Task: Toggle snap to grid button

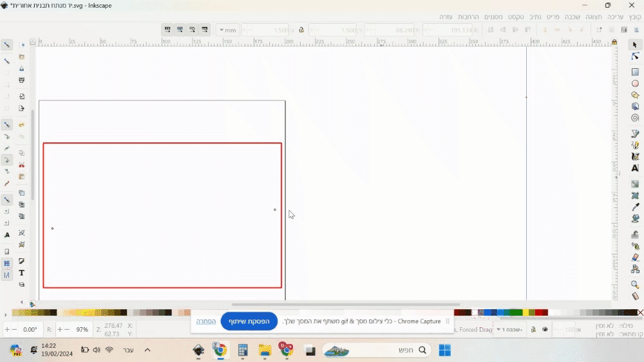Action: coord(7,263)
